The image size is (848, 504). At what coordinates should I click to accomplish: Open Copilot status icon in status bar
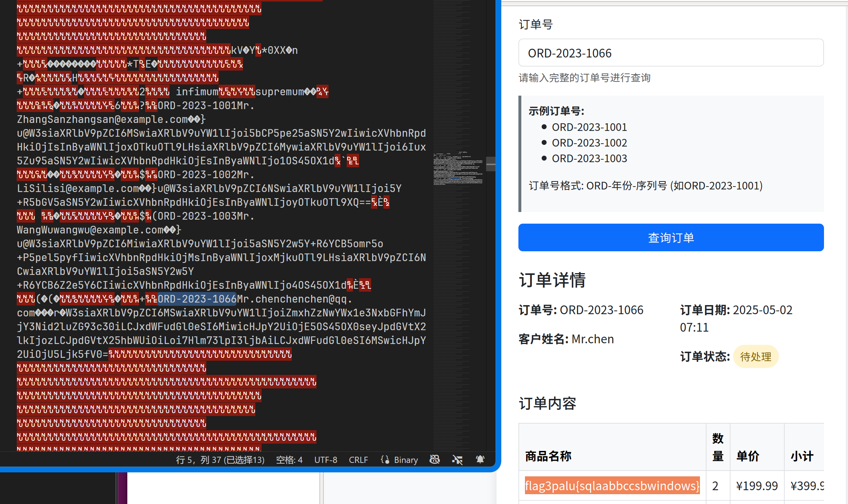click(435, 460)
